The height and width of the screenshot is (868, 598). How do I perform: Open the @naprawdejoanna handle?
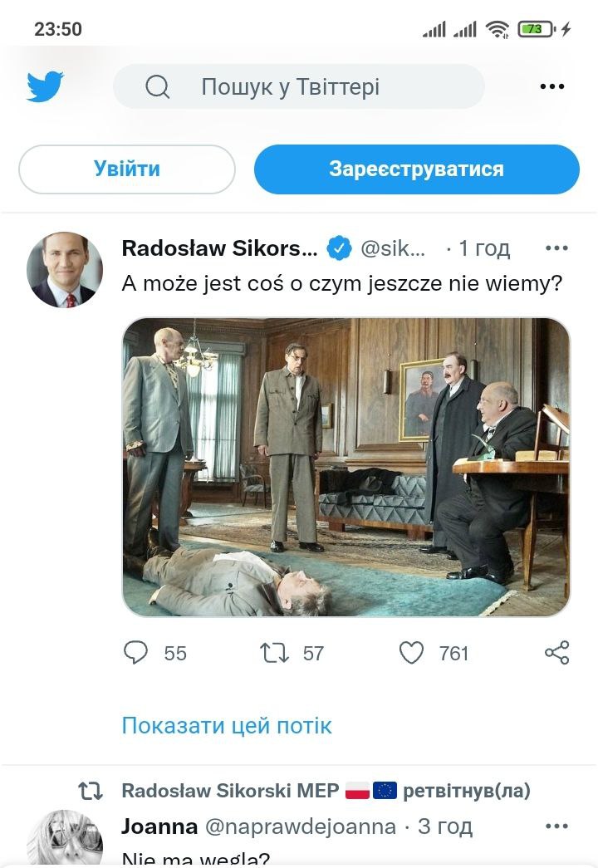pos(301,826)
